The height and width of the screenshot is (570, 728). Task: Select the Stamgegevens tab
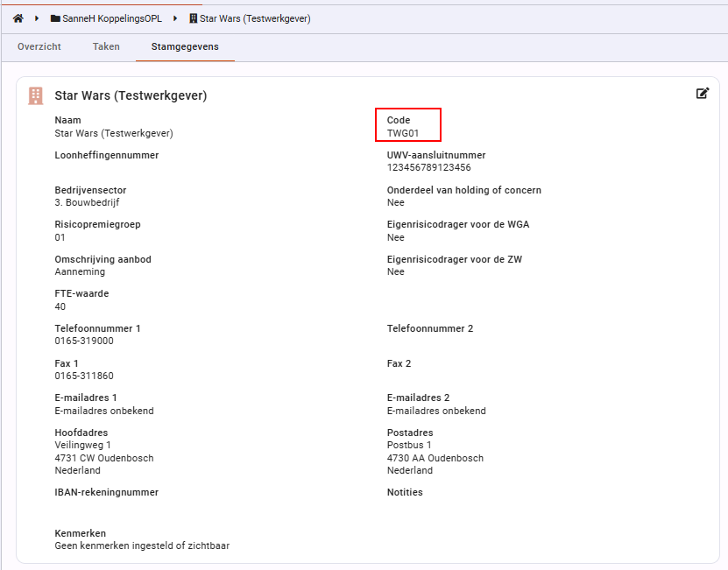coord(185,46)
